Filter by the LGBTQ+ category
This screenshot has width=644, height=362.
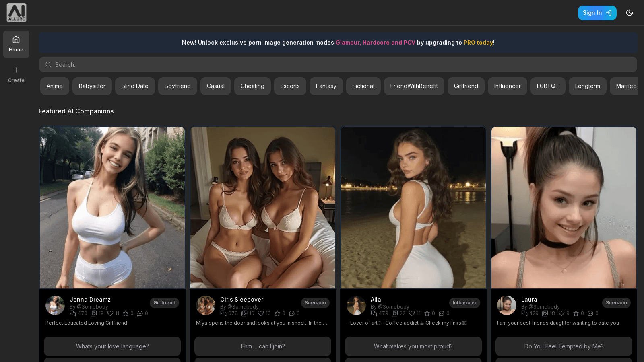pyautogui.click(x=547, y=86)
